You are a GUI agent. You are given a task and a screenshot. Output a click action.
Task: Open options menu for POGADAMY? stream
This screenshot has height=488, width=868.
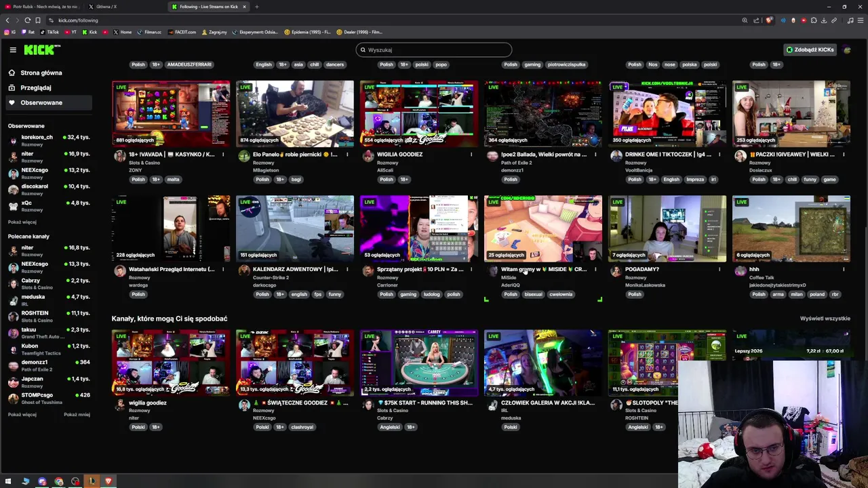click(x=719, y=269)
